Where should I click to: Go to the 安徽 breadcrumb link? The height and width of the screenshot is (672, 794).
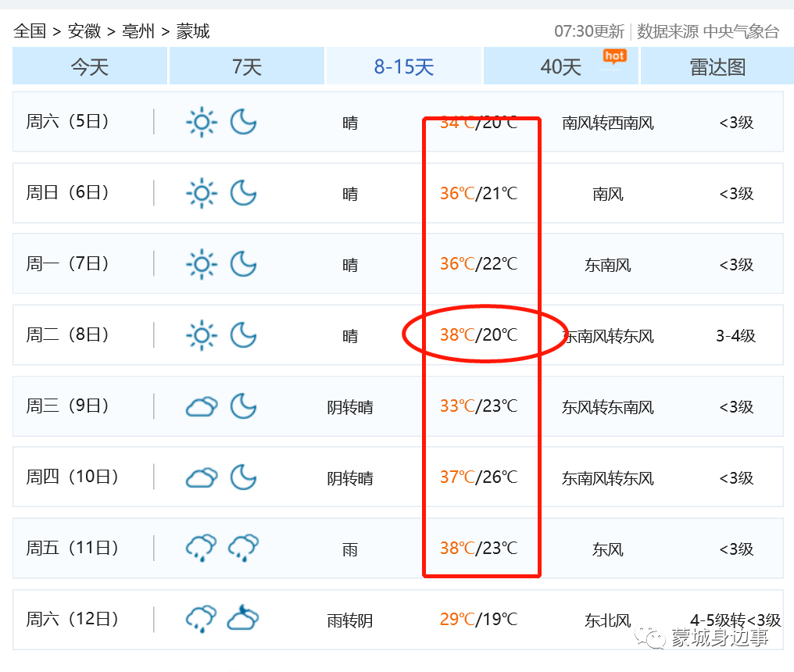pos(84,31)
